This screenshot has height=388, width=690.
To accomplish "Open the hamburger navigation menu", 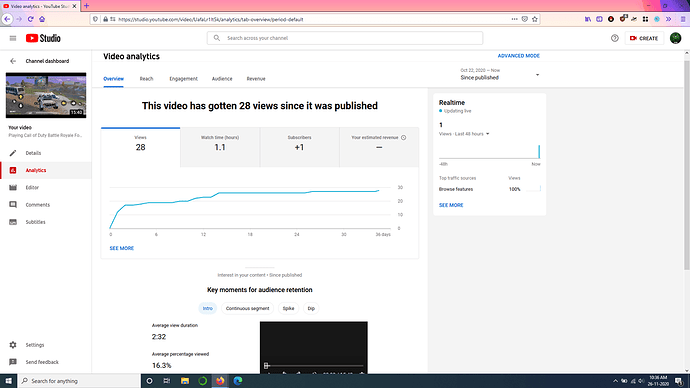I will [13, 38].
